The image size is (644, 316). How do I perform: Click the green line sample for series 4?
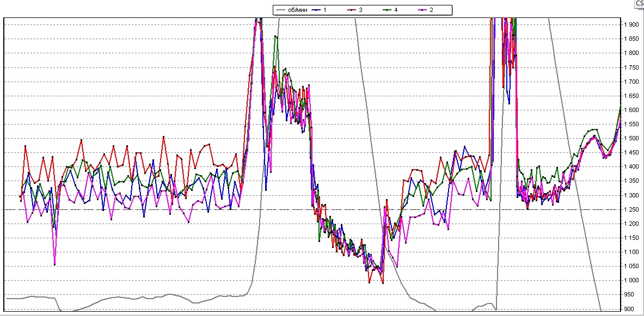coord(387,10)
